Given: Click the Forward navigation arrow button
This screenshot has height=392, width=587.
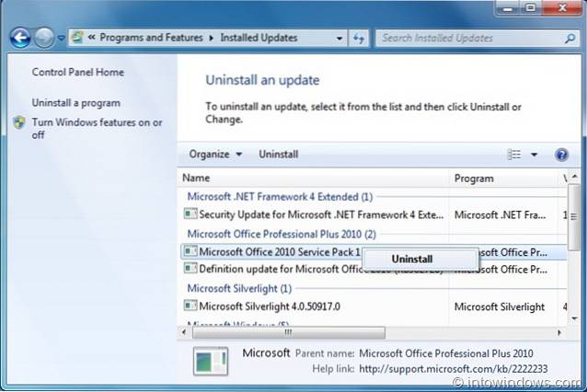Looking at the screenshot, I should tap(44, 38).
